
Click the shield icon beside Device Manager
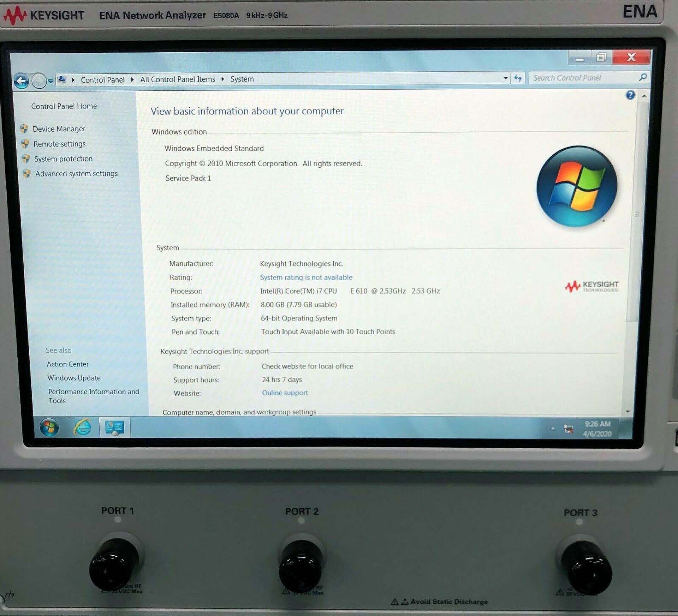[24, 128]
